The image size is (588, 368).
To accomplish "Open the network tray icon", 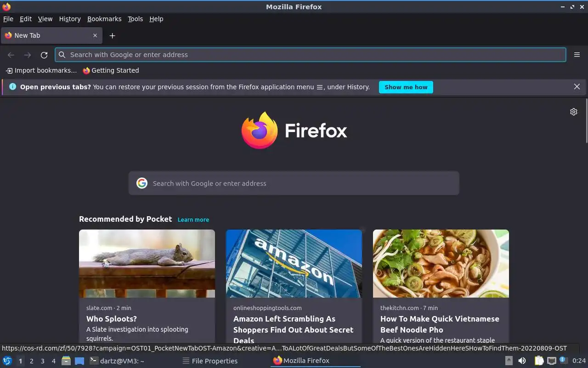I will (552, 361).
